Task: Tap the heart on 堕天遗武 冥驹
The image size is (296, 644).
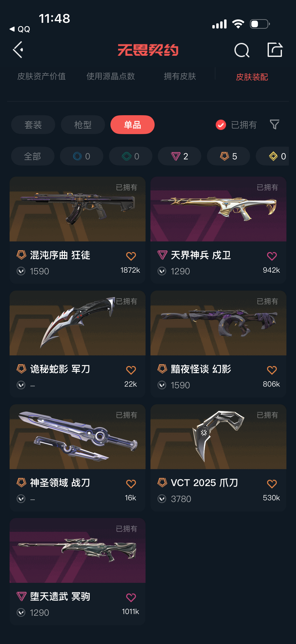Action: point(131,597)
